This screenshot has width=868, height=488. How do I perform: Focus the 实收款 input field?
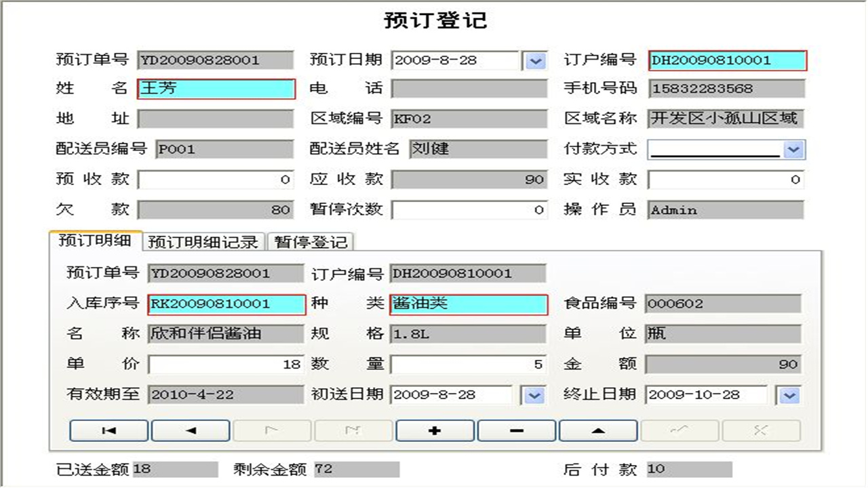pyautogui.click(x=726, y=180)
